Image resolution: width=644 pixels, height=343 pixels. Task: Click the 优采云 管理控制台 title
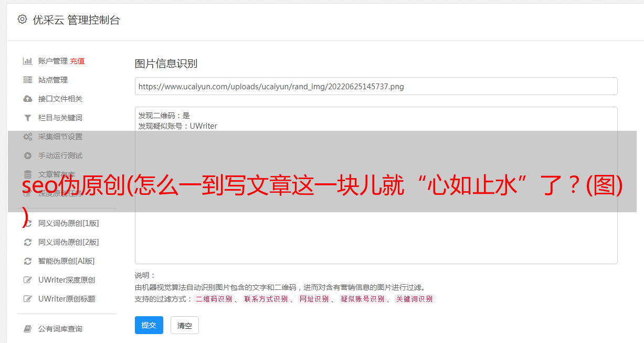pyautogui.click(x=76, y=20)
